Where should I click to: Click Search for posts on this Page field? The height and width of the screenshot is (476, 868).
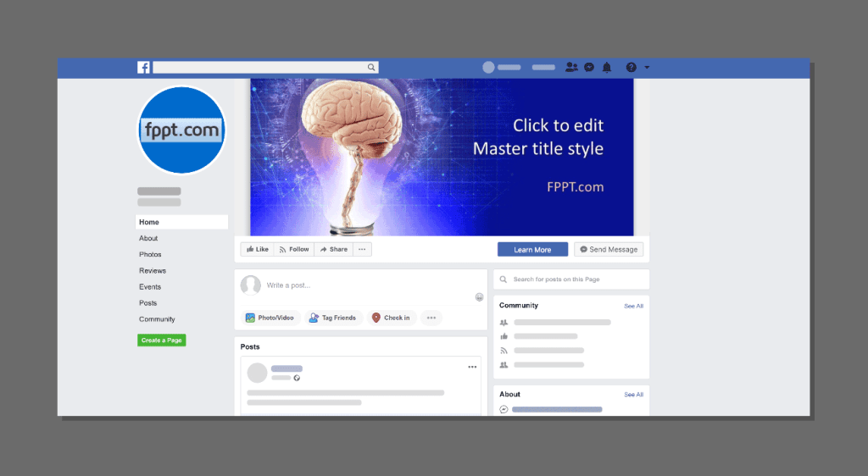(x=570, y=280)
